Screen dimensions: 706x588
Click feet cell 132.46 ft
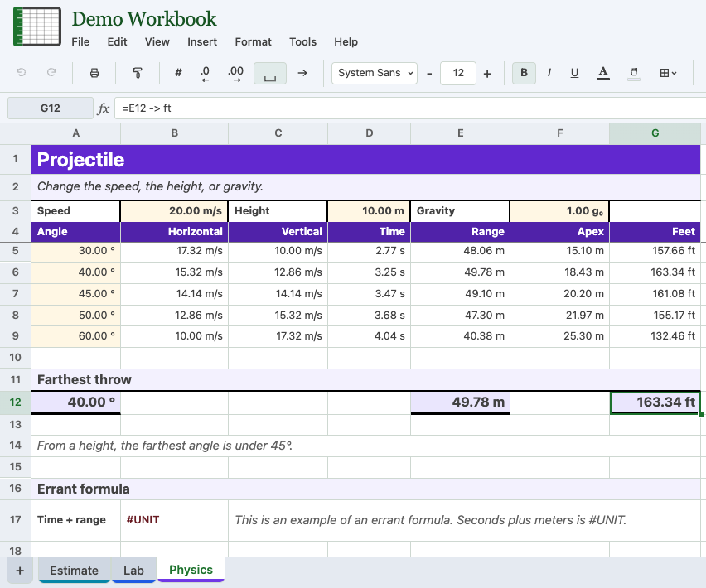[x=655, y=336]
